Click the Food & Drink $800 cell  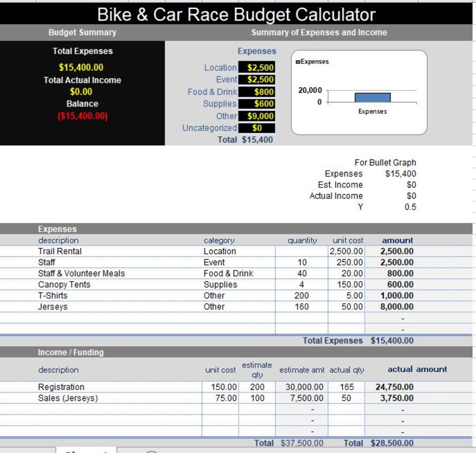[x=257, y=92]
